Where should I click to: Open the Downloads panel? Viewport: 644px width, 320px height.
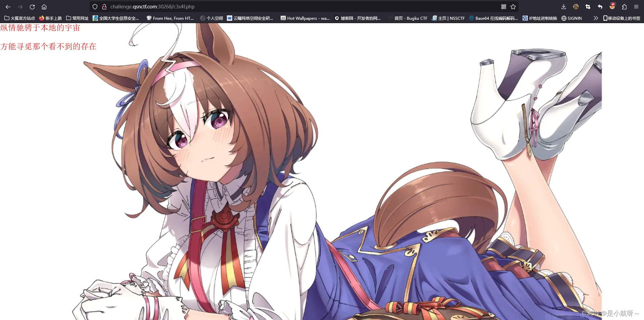point(563,7)
